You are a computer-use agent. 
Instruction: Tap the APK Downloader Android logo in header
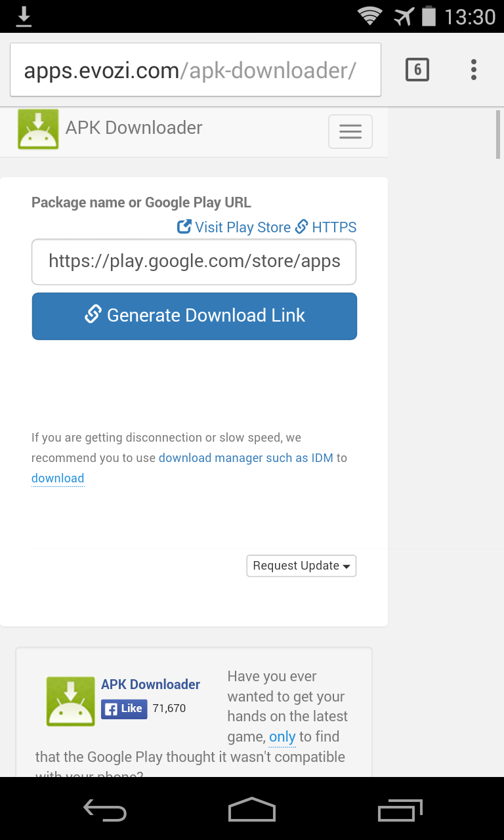(38, 129)
